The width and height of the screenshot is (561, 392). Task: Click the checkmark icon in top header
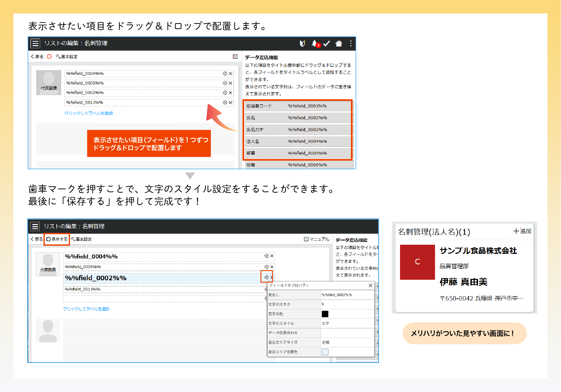point(327,43)
